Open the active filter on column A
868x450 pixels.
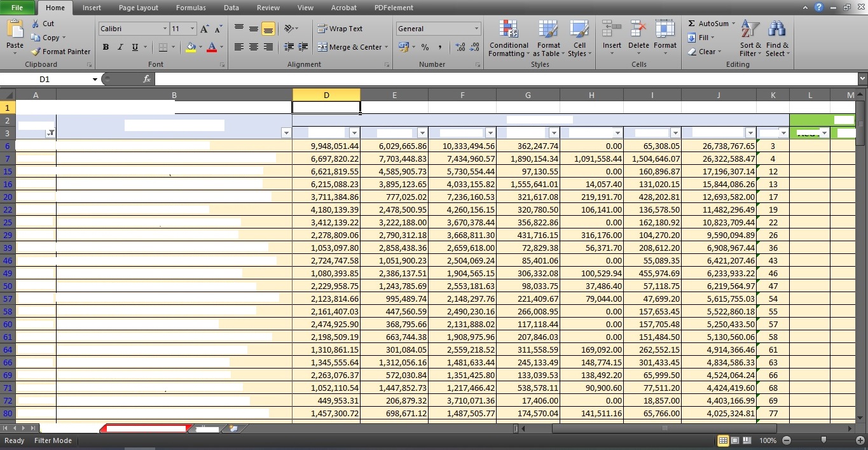pos(50,133)
